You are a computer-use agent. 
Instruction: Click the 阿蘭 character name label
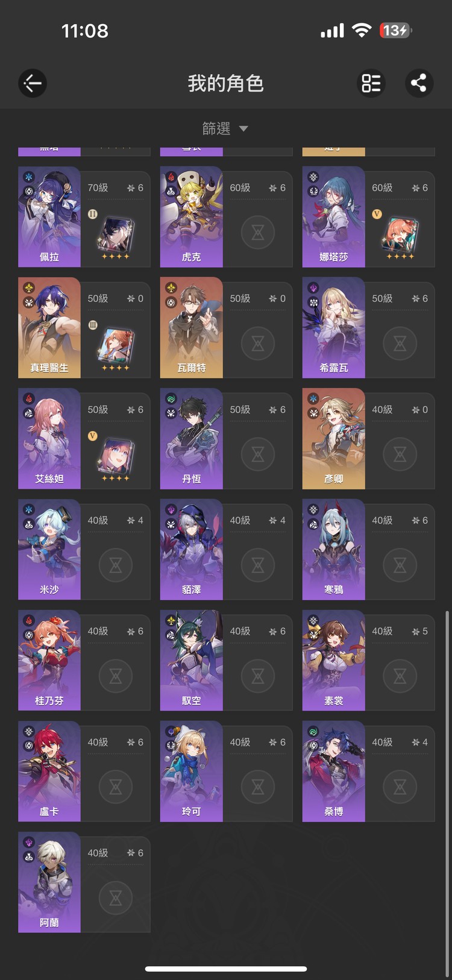click(49, 923)
